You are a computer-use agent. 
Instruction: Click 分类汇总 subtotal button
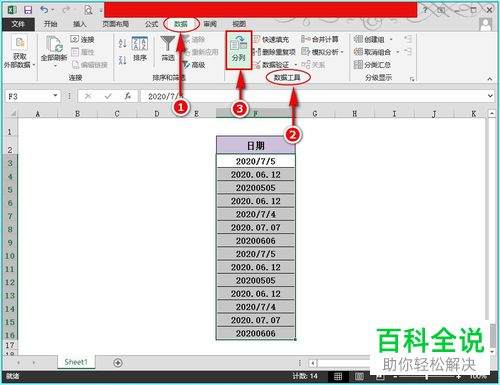click(x=372, y=65)
